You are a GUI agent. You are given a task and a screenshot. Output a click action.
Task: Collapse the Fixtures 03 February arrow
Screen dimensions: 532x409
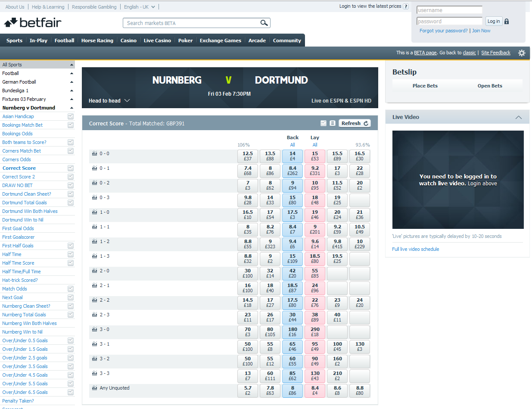click(72, 99)
